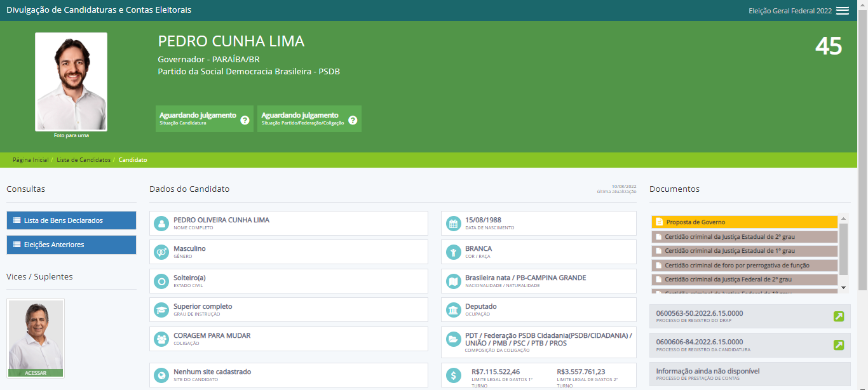Viewport: 868px width, 390px height.
Task: Click the Eleição Geral Federal 2022 label
Action: point(790,11)
